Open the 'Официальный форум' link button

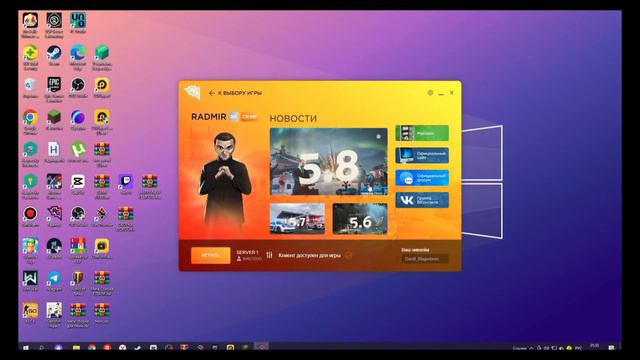click(422, 178)
